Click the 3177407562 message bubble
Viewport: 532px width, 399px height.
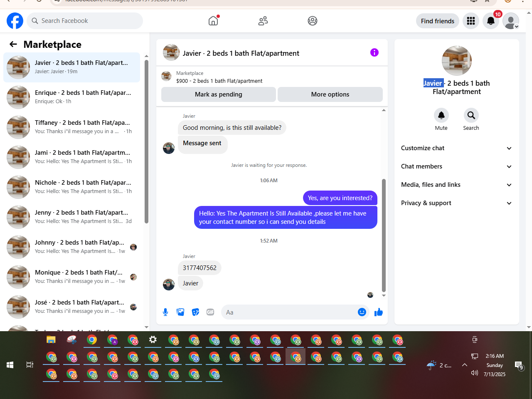(x=199, y=268)
